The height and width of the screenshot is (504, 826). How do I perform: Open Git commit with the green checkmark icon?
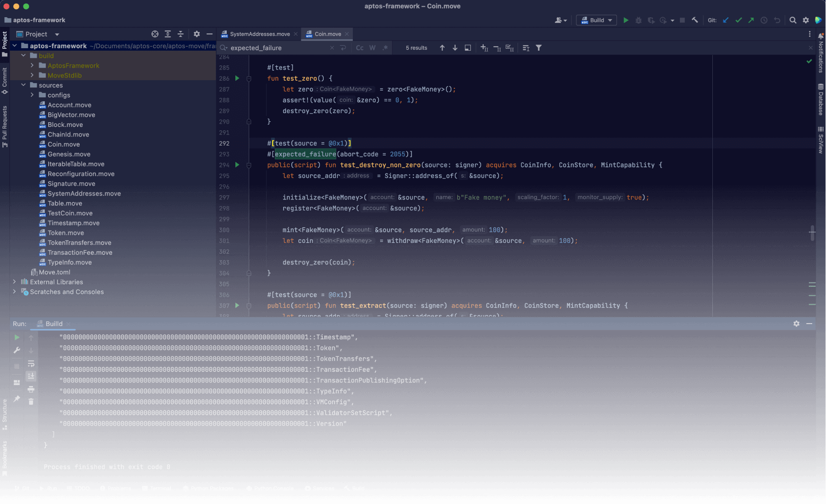pyautogui.click(x=738, y=20)
